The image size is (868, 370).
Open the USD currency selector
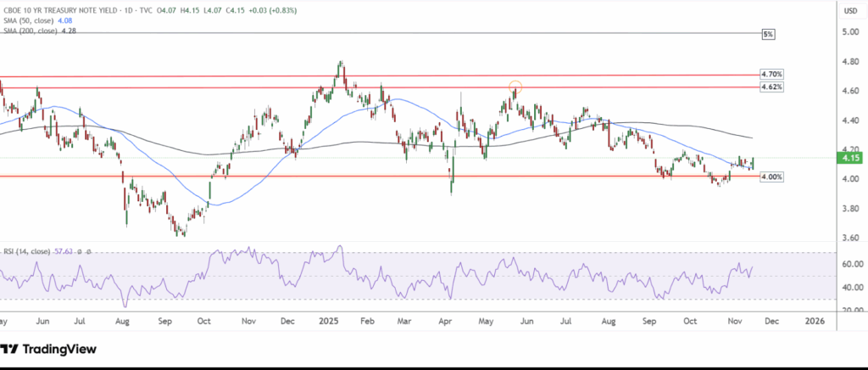click(849, 10)
